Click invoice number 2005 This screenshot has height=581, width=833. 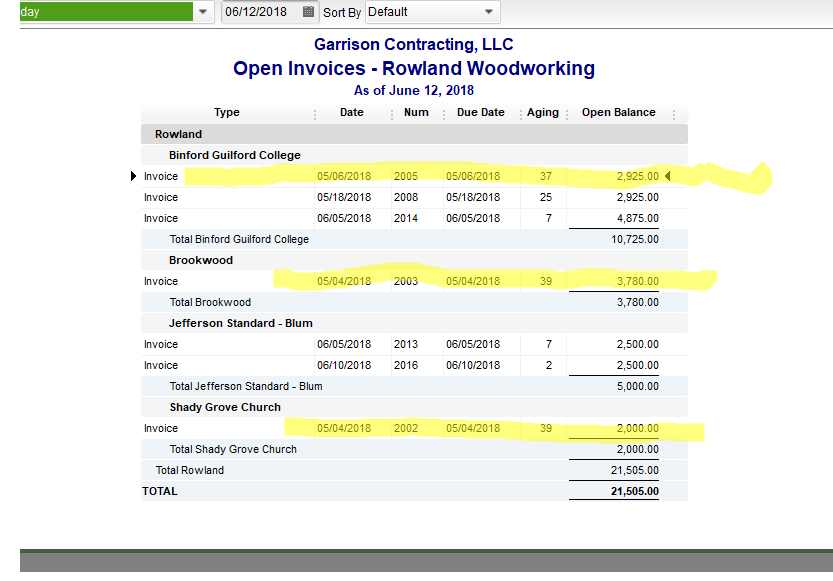(x=406, y=176)
